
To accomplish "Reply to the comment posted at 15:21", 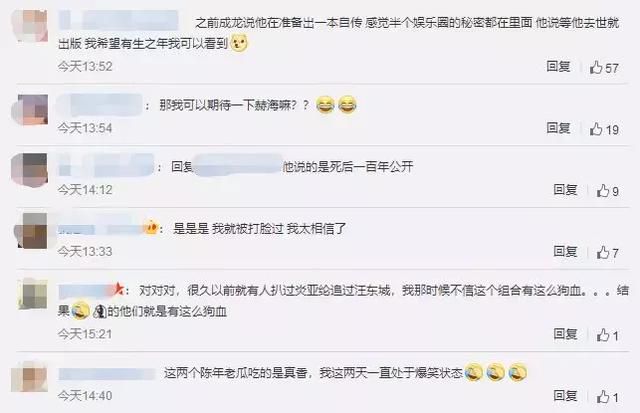I will pos(565,334).
